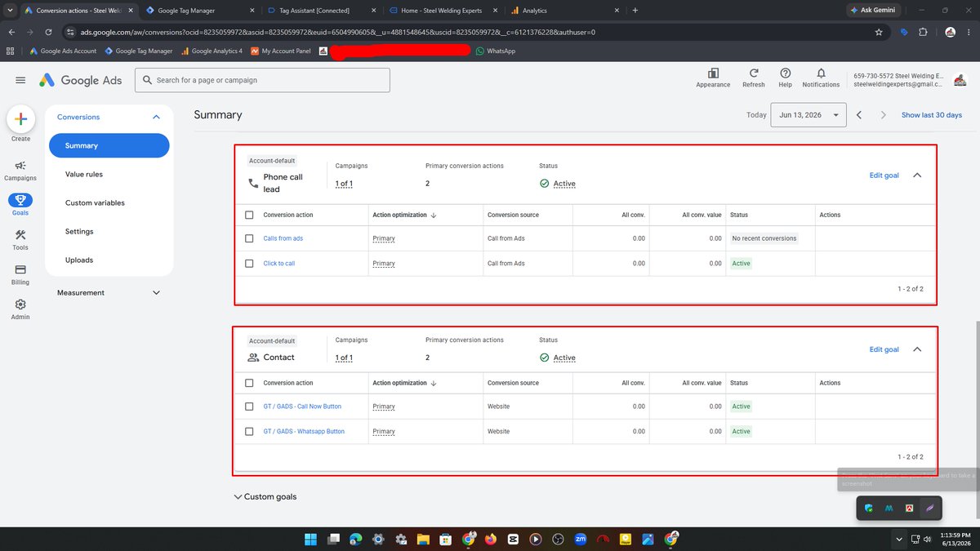Screen dimensions: 980x551
Task: Open Primary dropdown for Calls from ads
Action: 384,238
